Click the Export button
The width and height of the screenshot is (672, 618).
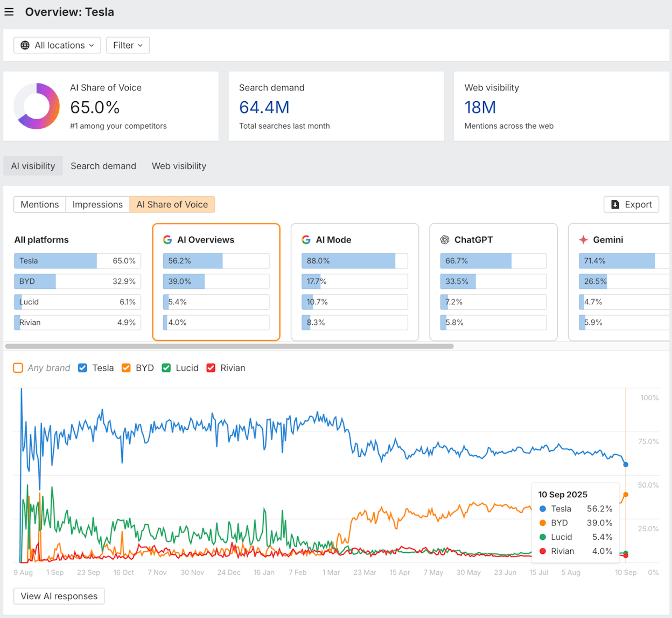[x=631, y=205]
